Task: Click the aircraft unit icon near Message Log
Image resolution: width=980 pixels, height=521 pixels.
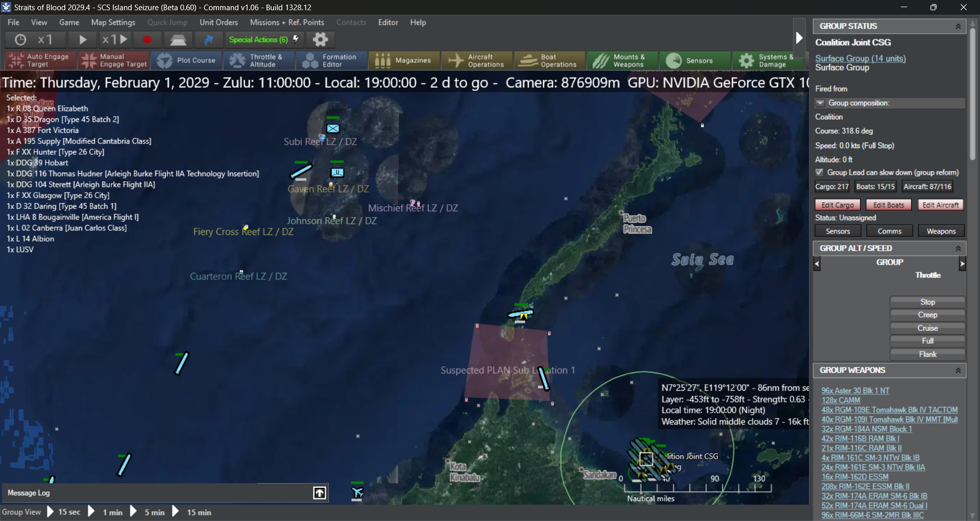Action: point(357,492)
